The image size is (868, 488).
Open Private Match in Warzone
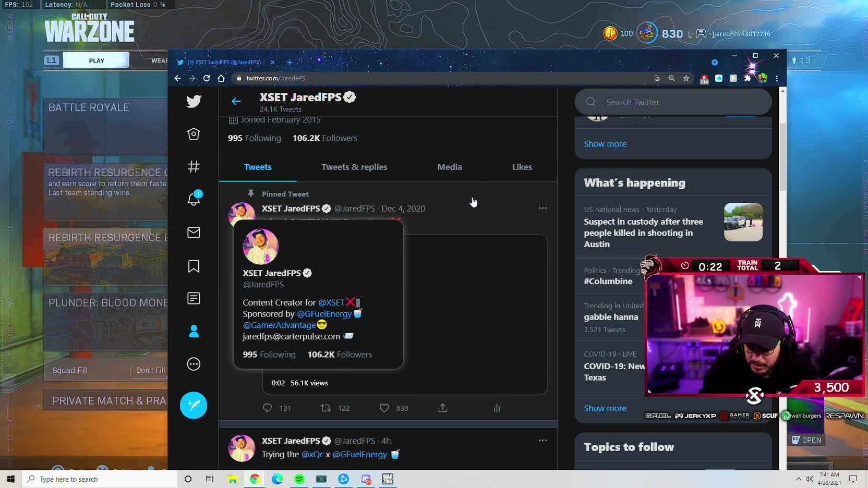coord(106,400)
